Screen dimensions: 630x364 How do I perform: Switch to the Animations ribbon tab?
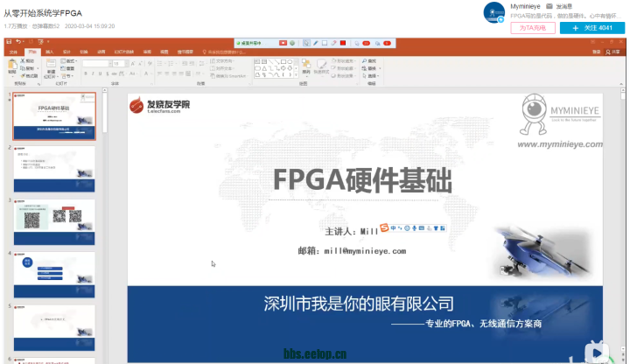pos(101,52)
